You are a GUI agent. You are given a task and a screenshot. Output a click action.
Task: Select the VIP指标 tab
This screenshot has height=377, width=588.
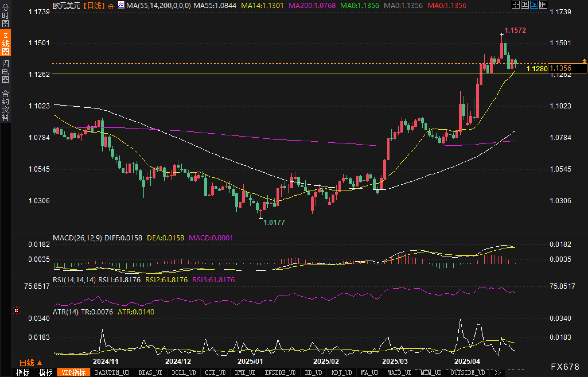click(x=74, y=372)
